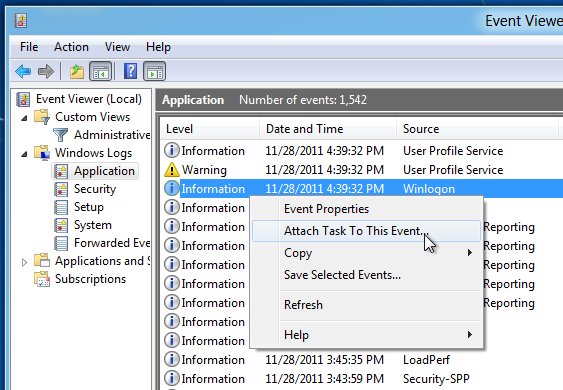Select the Security log
Screen dimensions: 563x390
coord(95,189)
